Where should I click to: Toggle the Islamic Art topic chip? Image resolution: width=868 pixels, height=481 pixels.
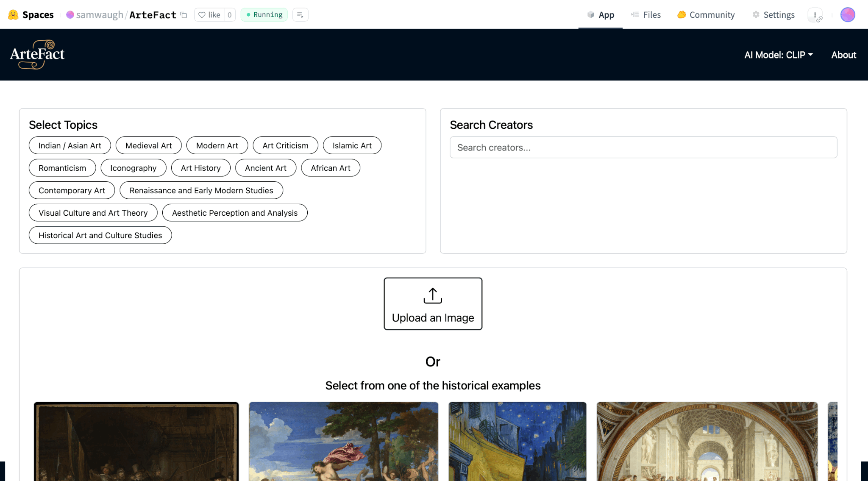click(352, 145)
